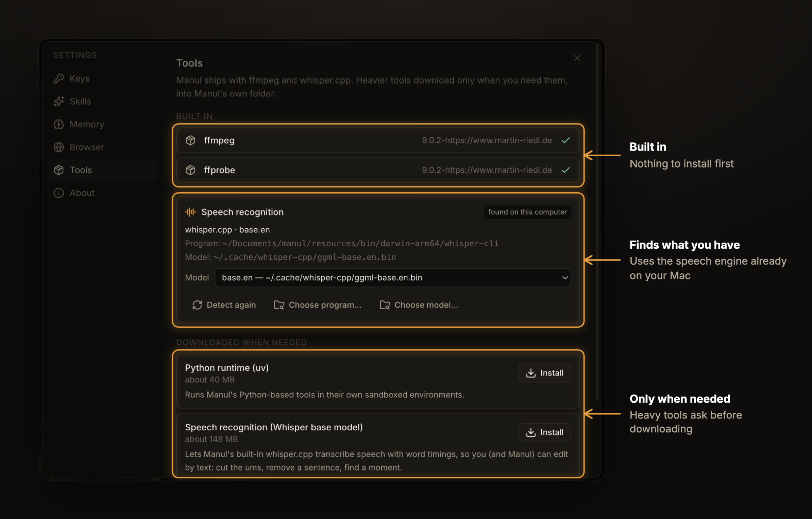Open the Keys settings section

102,78
